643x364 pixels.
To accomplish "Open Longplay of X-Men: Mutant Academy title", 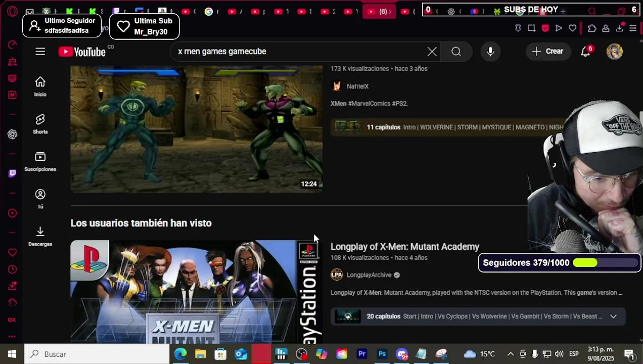I will click(x=405, y=247).
